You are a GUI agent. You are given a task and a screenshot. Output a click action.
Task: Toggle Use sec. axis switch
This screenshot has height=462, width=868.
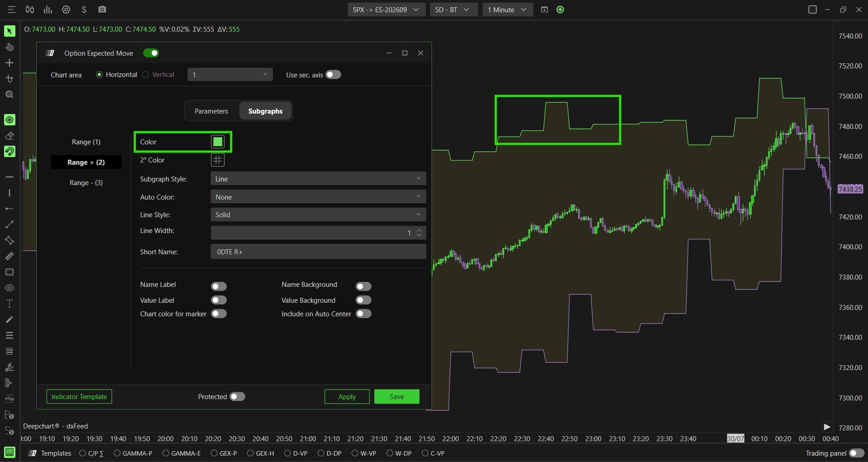(333, 75)
